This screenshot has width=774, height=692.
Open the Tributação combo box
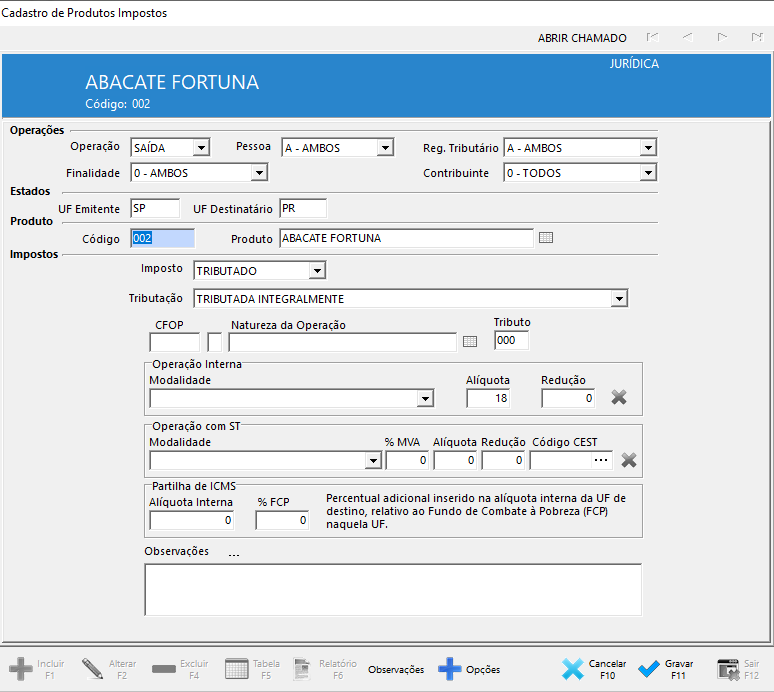pyautogui.click(x=619, y=299)
